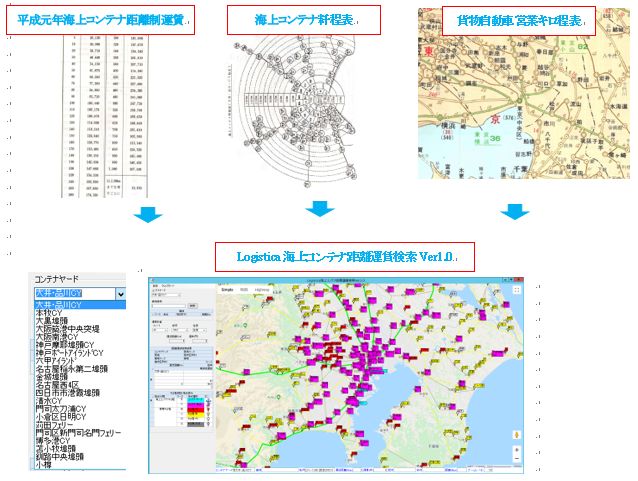638x481 pixels.
Task: Click the search button beside the address field
Action: point(193,306)
